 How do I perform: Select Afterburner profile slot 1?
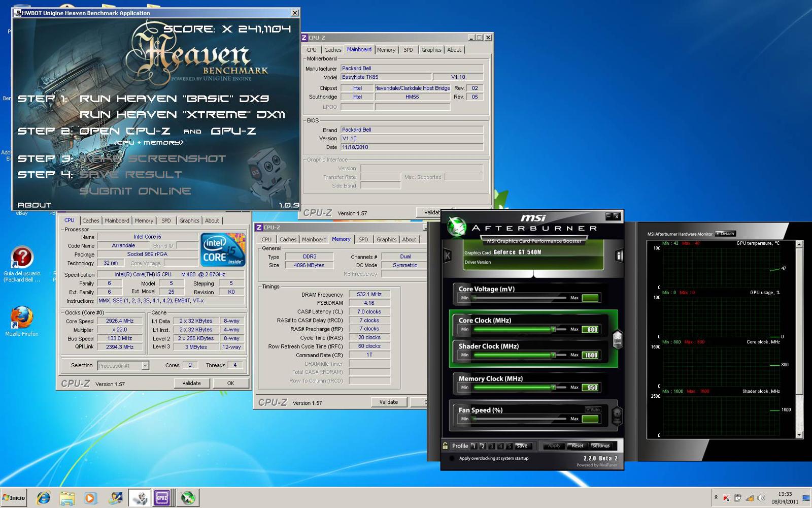coord(473,446)
